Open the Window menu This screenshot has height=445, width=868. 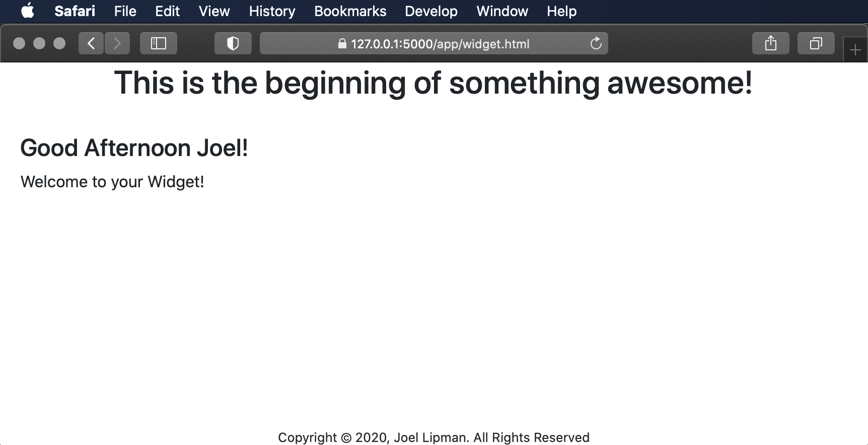[x=502, y=11]
